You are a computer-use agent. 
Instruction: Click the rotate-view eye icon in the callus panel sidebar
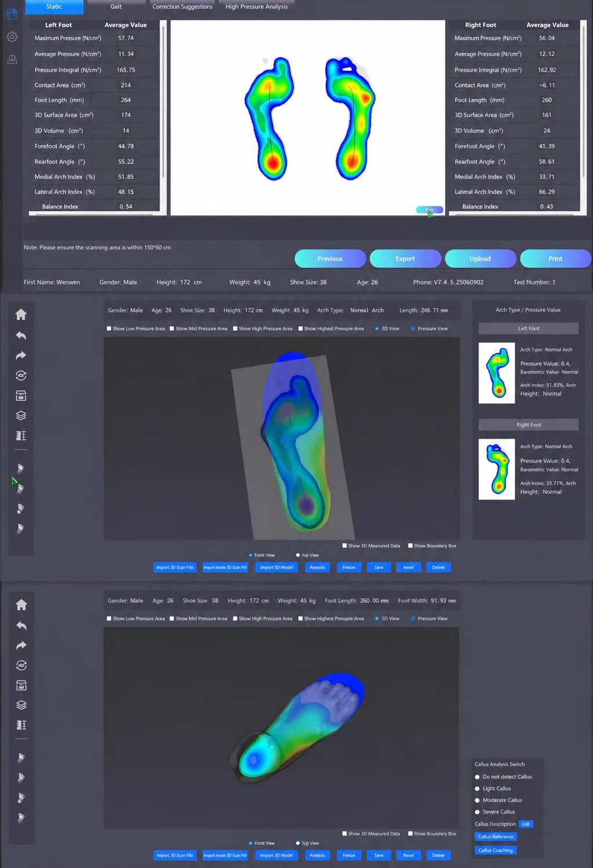pos(21,665)
